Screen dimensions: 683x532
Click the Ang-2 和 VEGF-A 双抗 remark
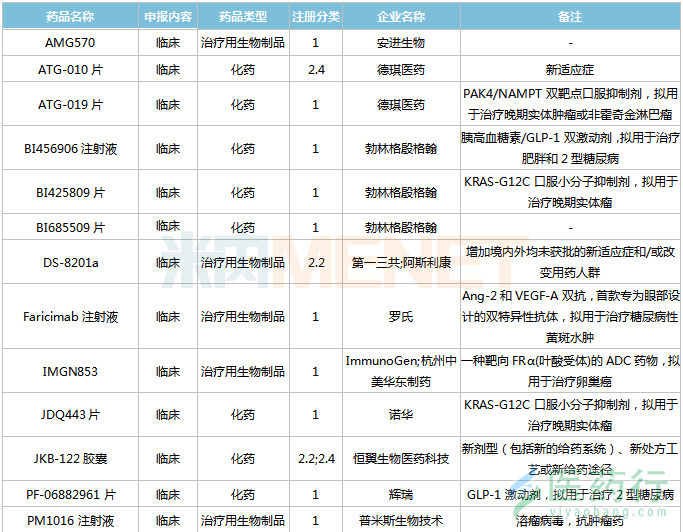coord(570,316)
